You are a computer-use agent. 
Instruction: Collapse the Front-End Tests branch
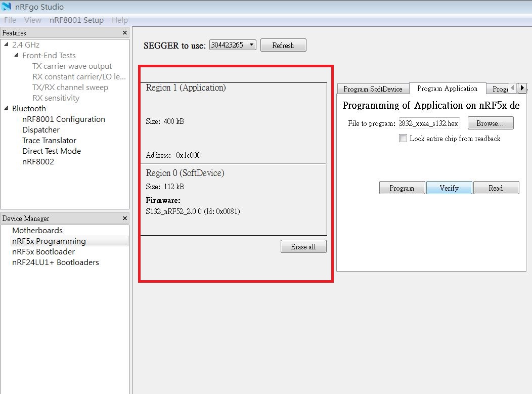coord(15,55)
